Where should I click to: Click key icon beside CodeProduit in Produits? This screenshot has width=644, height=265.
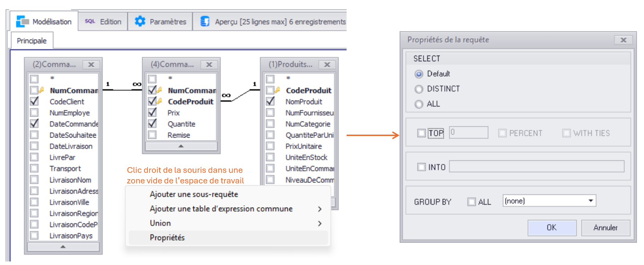(x=278, y=90)
